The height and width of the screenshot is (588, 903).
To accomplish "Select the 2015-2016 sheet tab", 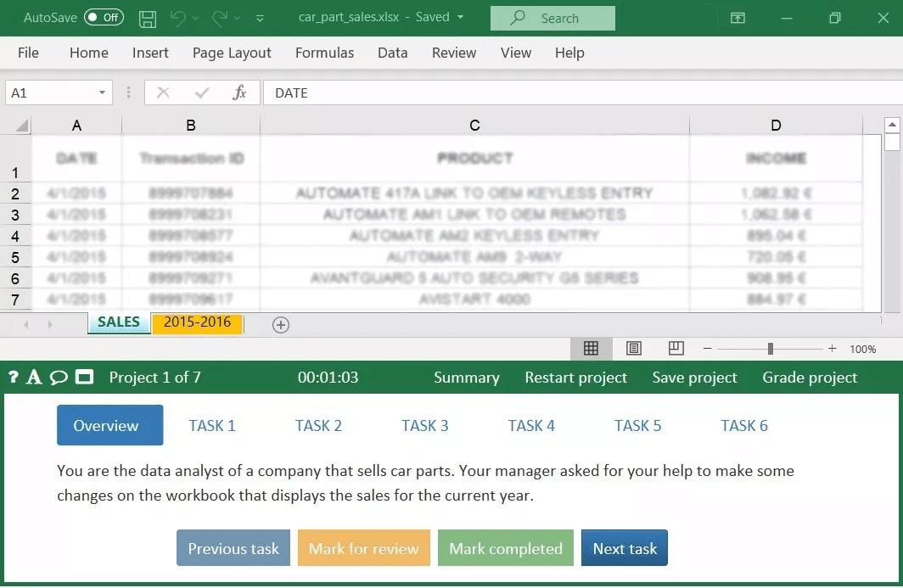I will 197,322.
